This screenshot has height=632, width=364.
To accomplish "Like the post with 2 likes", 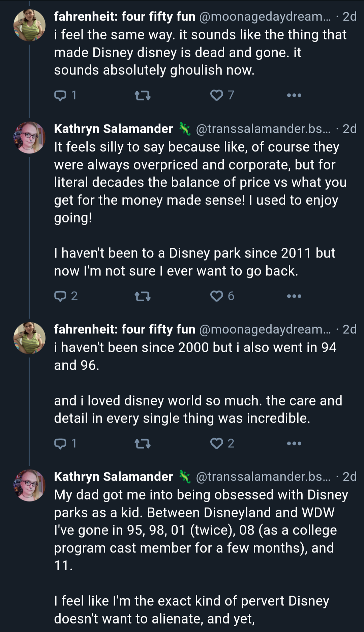I will pyautogui.click(x=222, y=444).
